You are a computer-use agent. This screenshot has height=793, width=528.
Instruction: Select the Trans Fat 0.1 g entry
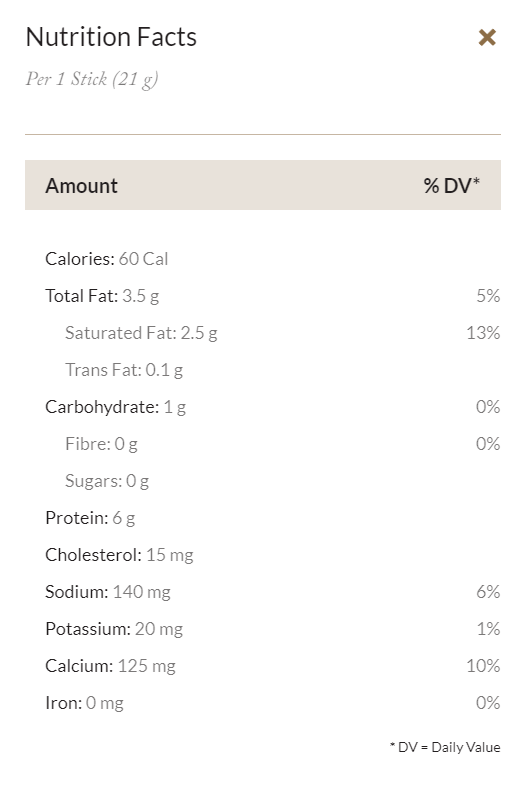124,370
